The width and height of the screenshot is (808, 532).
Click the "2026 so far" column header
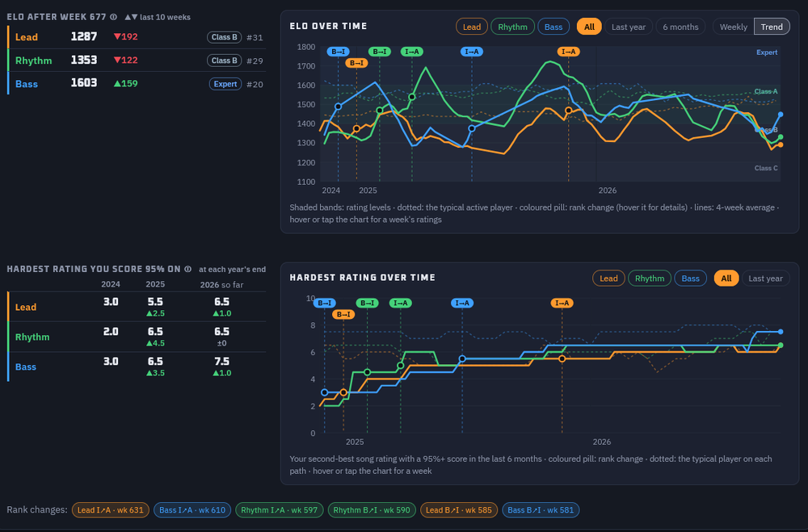tap(221, 285)
